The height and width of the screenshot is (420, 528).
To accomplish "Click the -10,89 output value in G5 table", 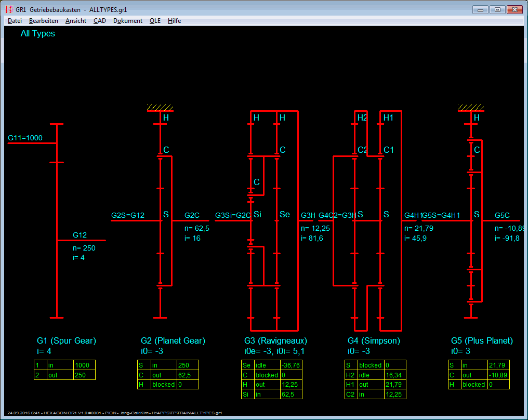I will tap(498, 375).
